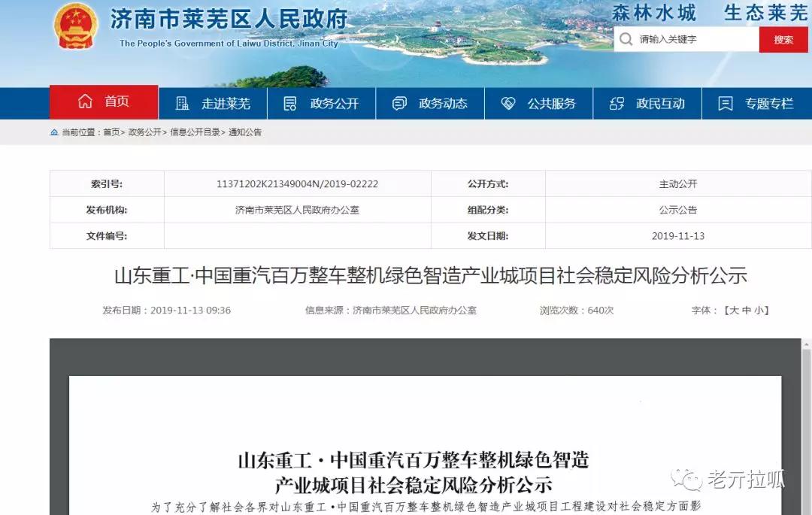Follow the 首页 breadcrumb link
This screenshot has height=515, width=812.
pos(111,132)
